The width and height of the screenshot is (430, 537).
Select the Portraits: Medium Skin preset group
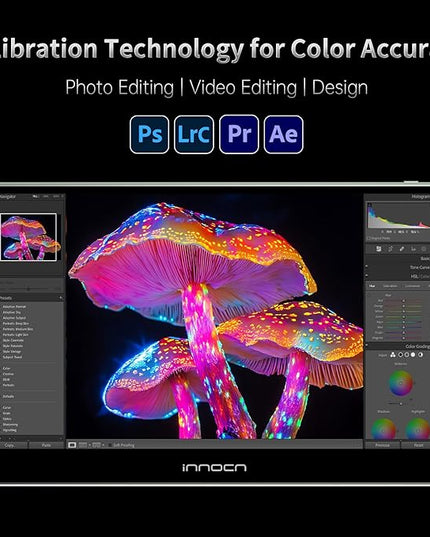[x=18, y=329]
